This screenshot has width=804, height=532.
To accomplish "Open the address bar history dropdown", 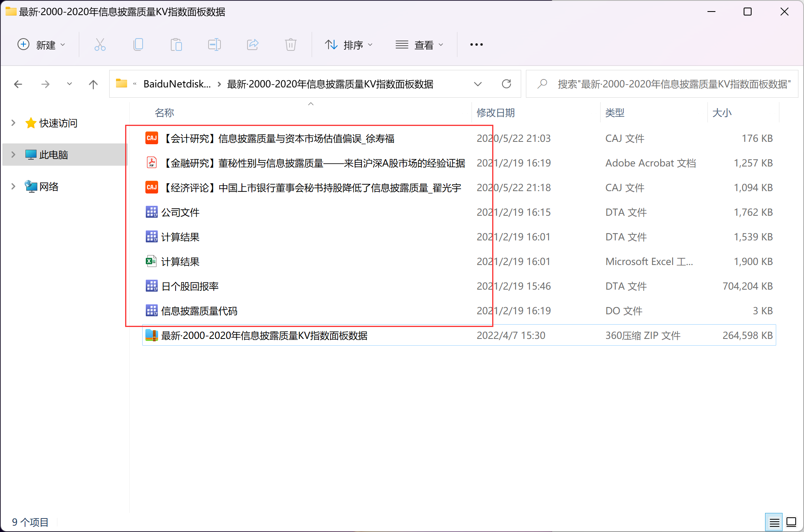I will 478,84.
